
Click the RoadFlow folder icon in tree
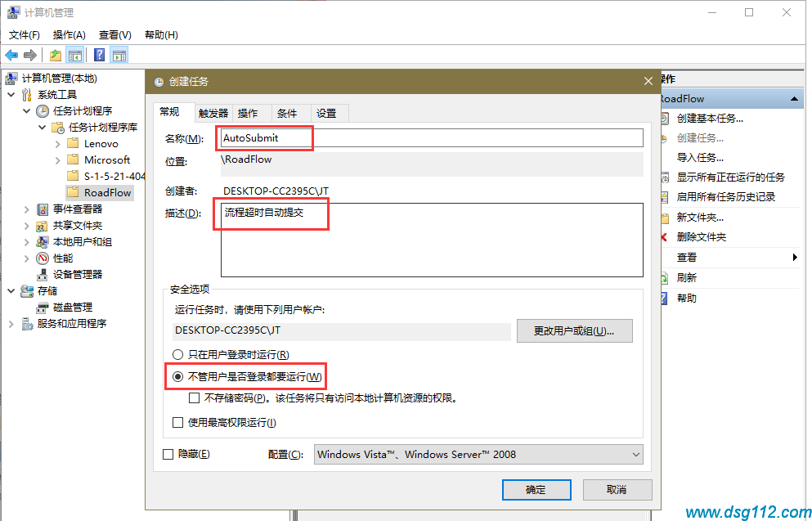point(73,192)
